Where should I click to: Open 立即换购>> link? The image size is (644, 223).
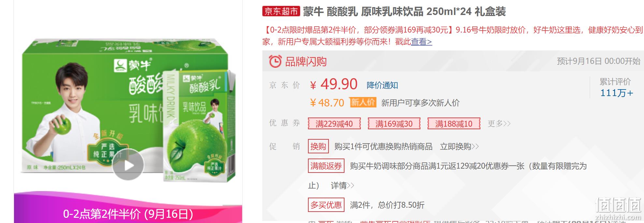click(x=460, y=146)
